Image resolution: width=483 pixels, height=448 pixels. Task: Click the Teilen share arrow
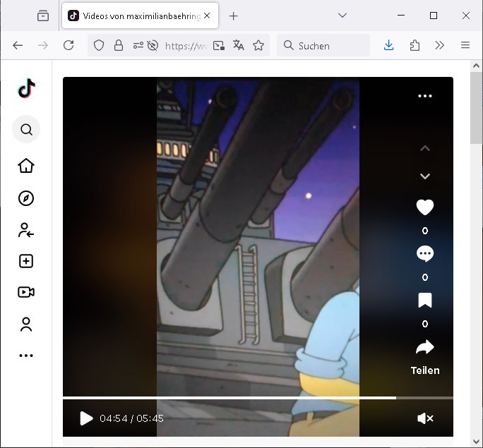coord(425,347)
